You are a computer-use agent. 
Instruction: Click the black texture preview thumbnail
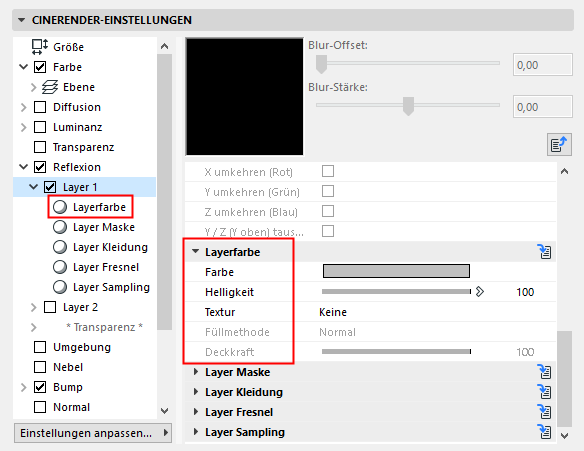coord(244,96)
